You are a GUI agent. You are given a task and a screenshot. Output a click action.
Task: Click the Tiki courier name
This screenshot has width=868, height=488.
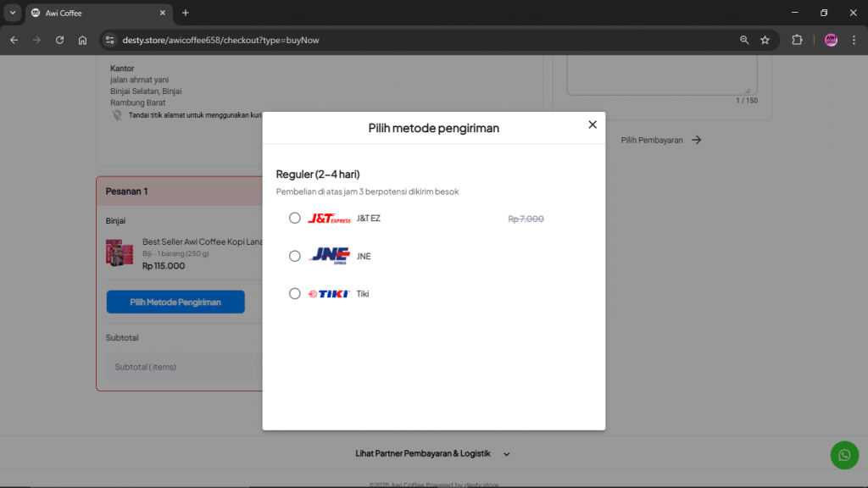(363, 294)
